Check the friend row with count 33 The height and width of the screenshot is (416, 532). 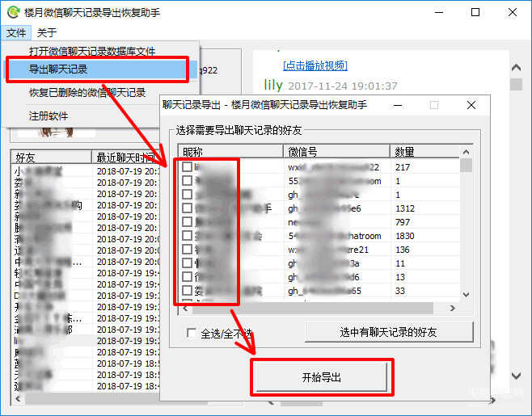[187, 290]
